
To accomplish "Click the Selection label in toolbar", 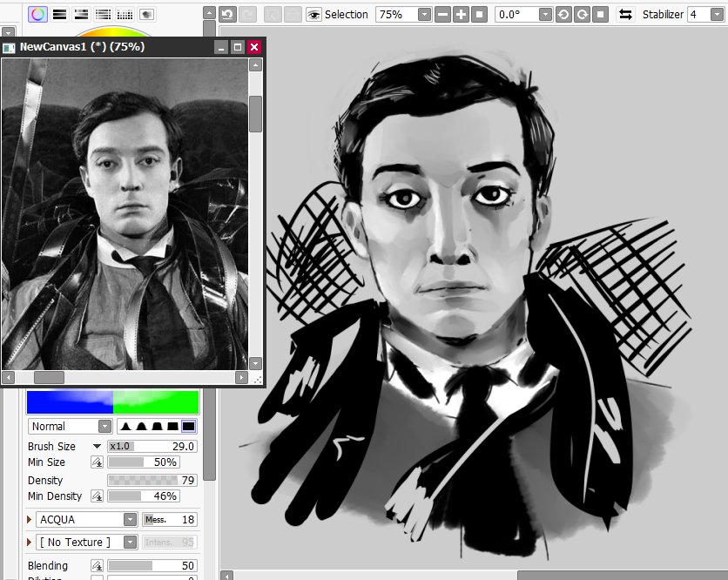I will 347,15.
